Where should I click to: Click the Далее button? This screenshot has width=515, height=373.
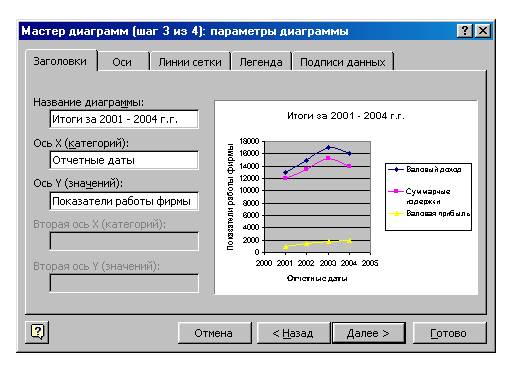tap(369, 333)
